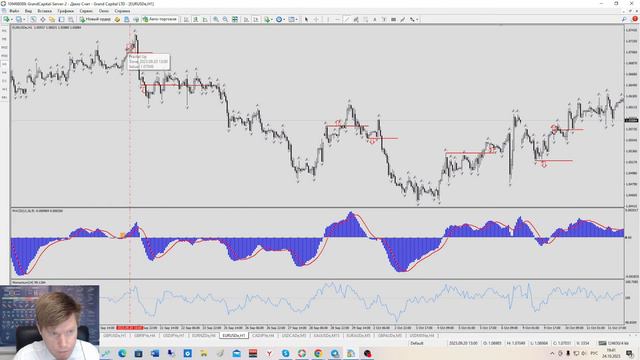Select the Crosshair tool
This screenshot has height=360, width=640.
[316, 19]
